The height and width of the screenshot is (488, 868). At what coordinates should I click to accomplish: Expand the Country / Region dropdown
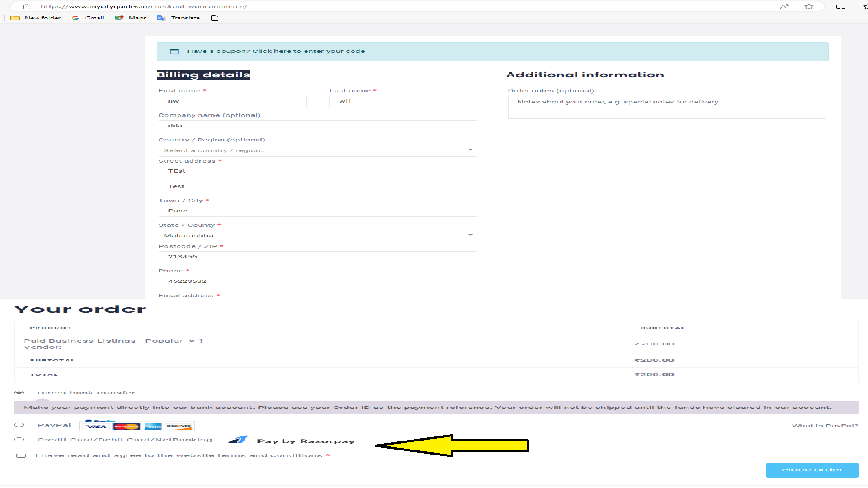(317, 150)
